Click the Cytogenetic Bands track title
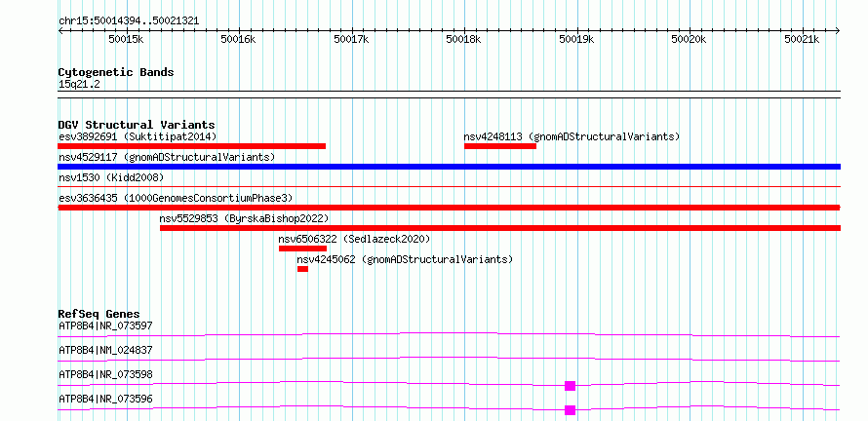This screenshot has width=868, height=421. pyautogui.click(x=116, y=72)
